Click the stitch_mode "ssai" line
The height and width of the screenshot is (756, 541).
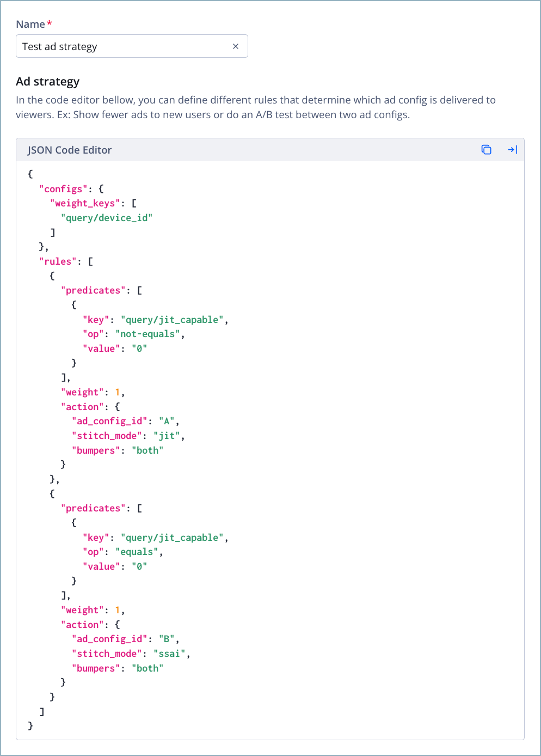[131, 654]
